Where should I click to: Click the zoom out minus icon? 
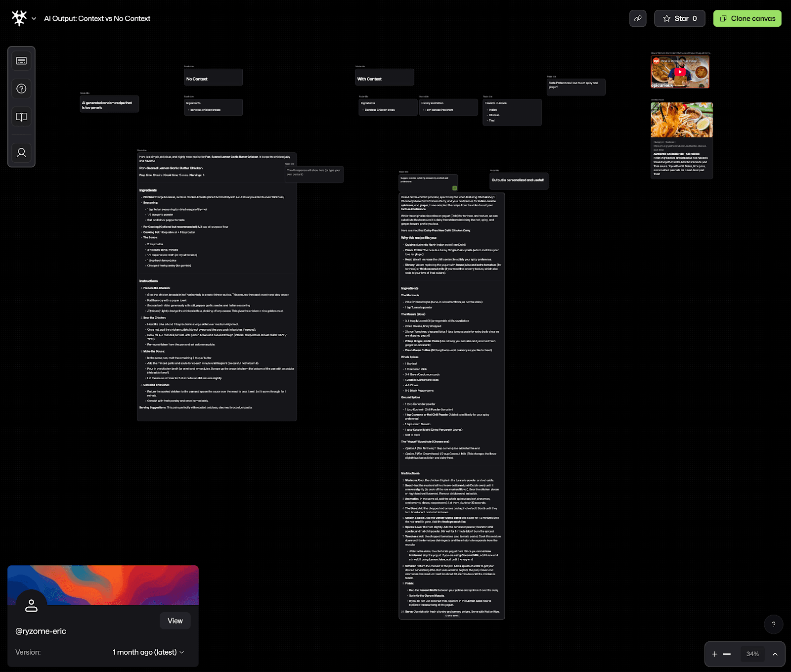[x=727, y=654]
